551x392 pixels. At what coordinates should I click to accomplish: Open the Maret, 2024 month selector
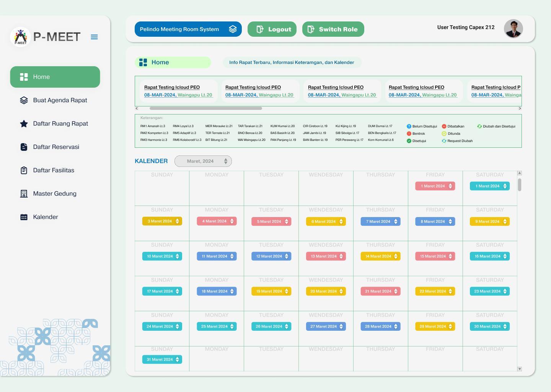coord(203,161)
